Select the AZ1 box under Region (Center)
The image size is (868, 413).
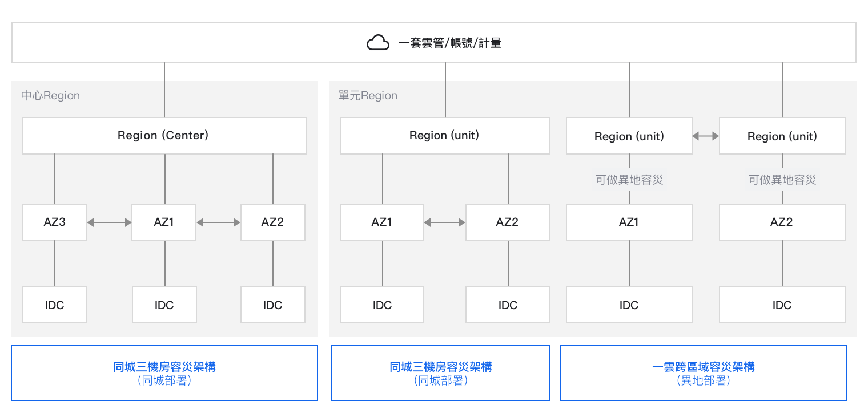pos(164,222)
